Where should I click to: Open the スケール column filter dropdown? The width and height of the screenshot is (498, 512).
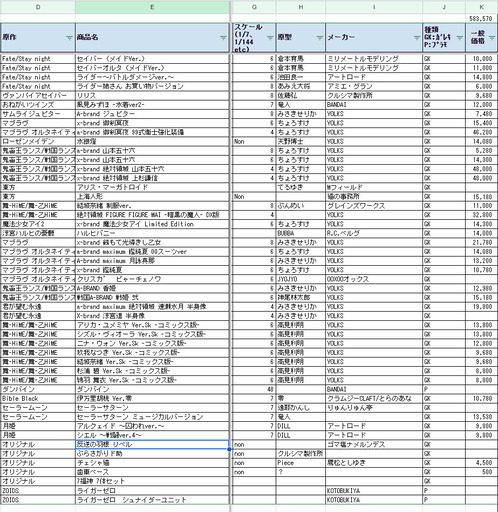click(x=270, y=37)
